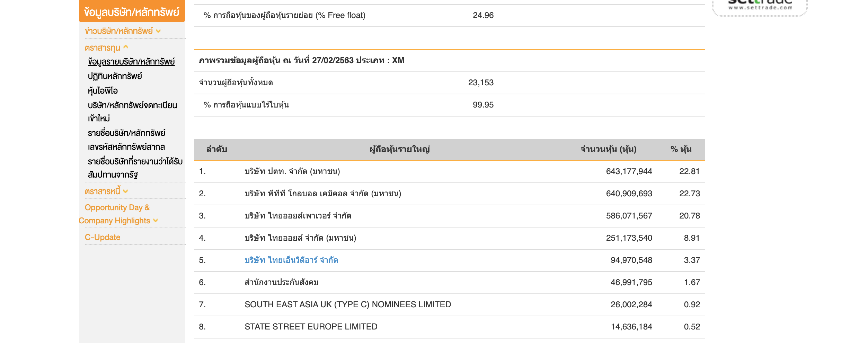Expand the ตราสารหนี้ section
The width and height of the screenshot is (868, 343).
[125, 191]
